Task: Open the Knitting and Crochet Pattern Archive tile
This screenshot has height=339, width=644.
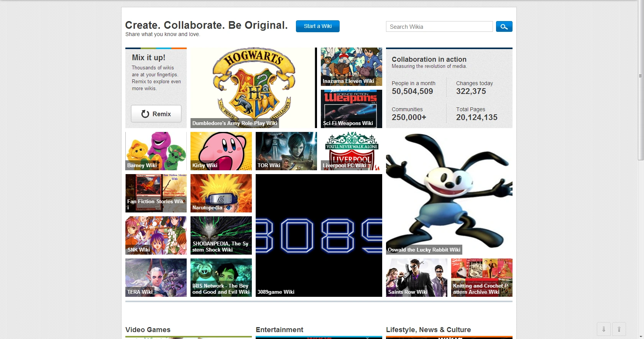Action: click(482, 278)
